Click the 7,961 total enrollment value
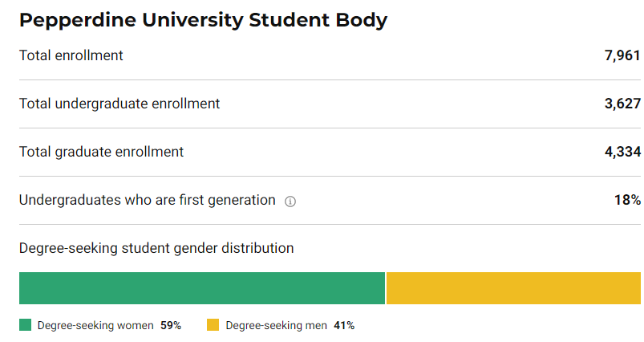 (x=622, y=56)
